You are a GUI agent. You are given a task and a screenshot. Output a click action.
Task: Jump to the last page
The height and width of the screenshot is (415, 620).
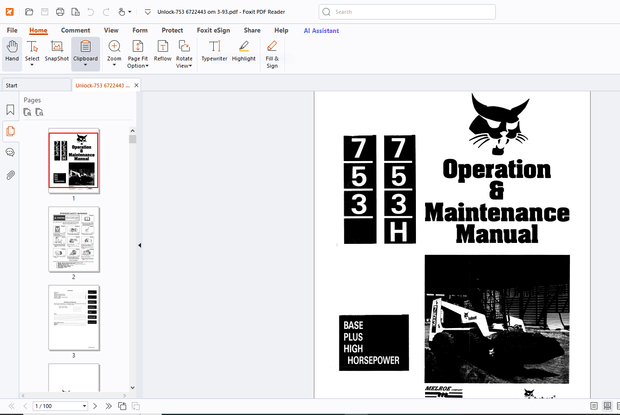tap(108, 406)
